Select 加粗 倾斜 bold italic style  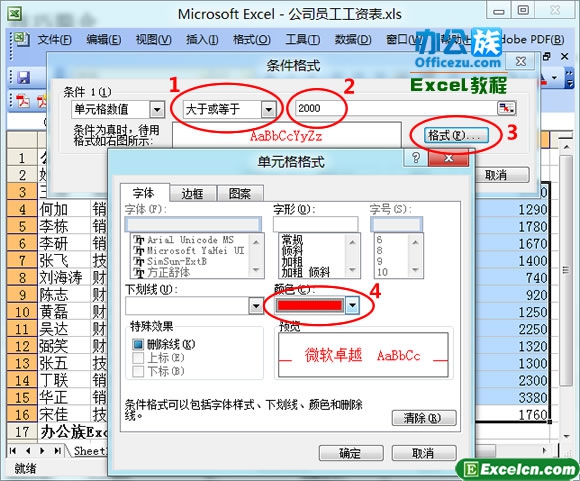(x=306, y=273)
